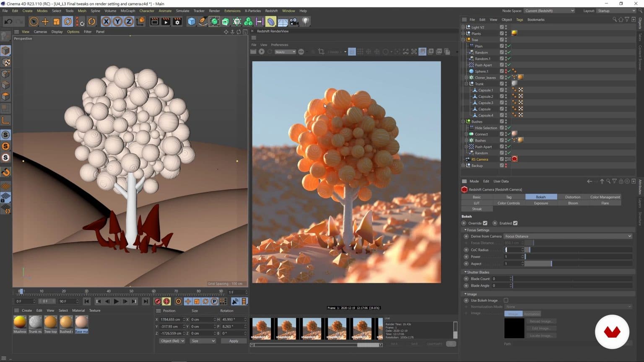
Task: Open the MoGraph menu
Action: pos(127,11)
